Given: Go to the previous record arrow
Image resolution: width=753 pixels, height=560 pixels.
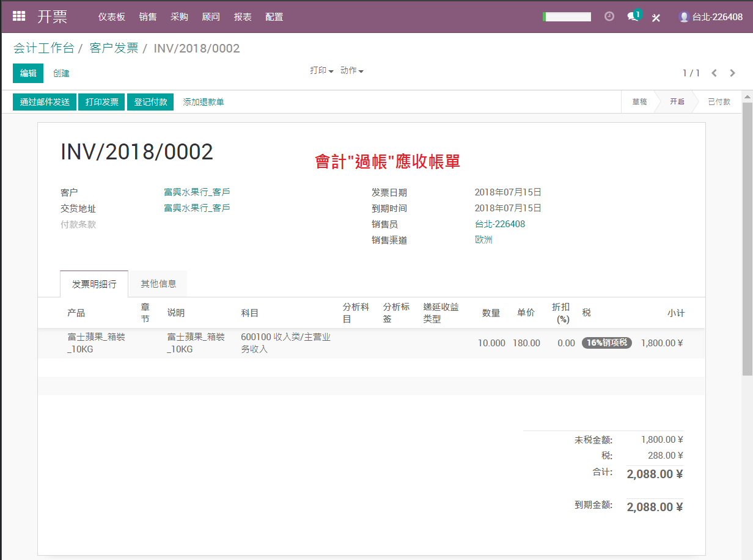Looking at the screenshot, I should [x=714, y=73].
